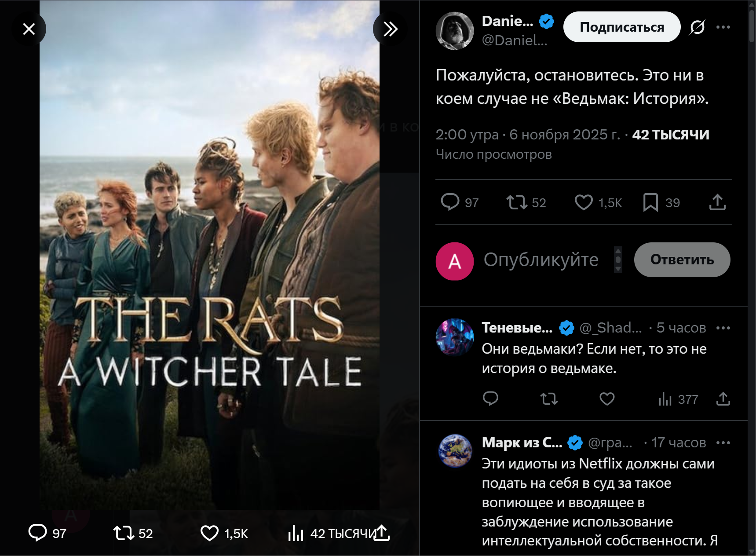Repost the tweet showing 52 reposts
The image size is (756, 556).
[516, 202]
